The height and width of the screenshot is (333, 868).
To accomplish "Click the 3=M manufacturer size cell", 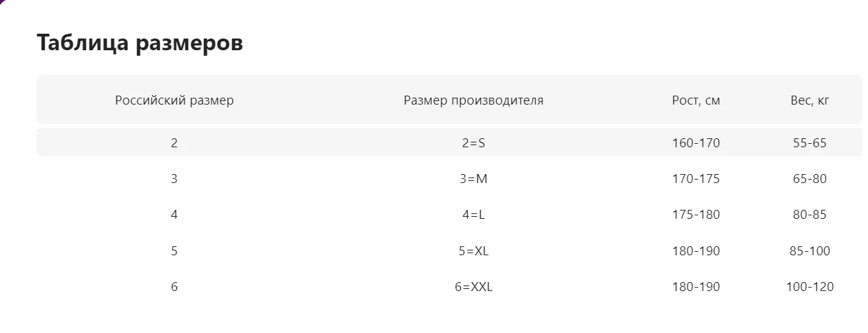I will pyautogui.click(x=473, y=179).
